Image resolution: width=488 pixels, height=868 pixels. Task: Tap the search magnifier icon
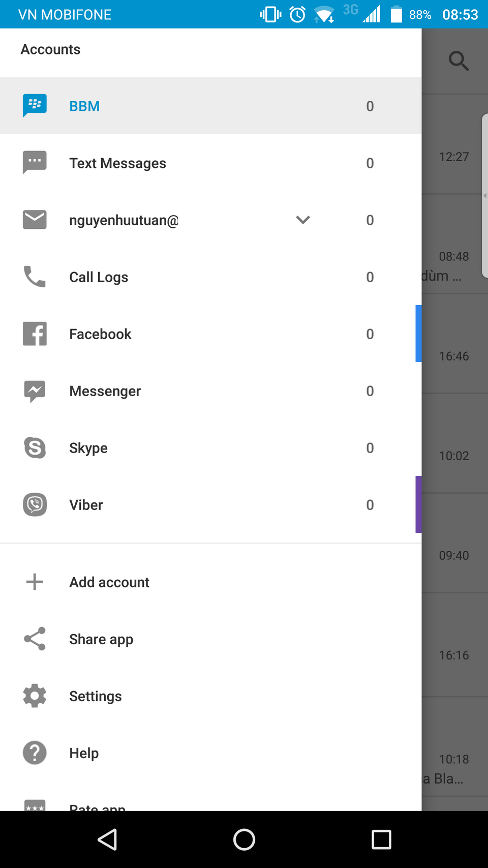point(459,61)
